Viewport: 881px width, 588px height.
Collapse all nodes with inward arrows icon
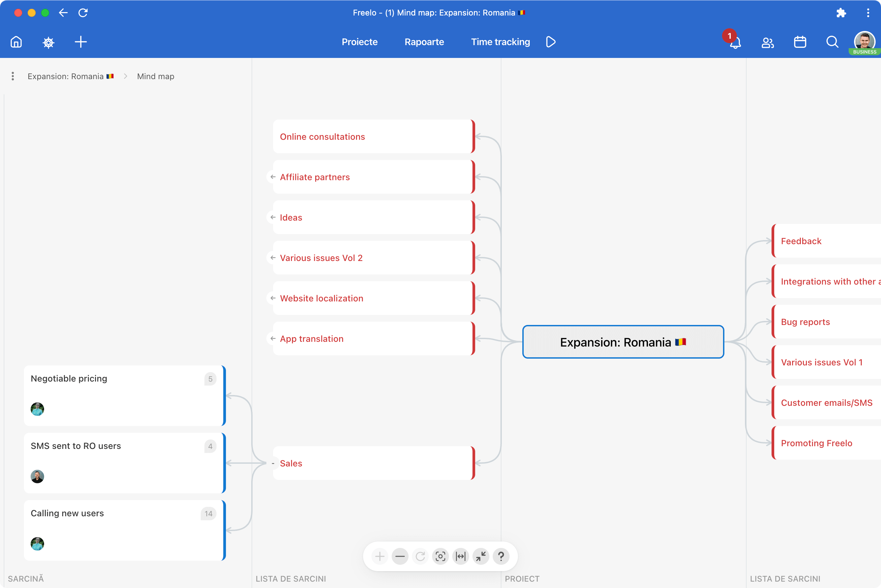481,556
